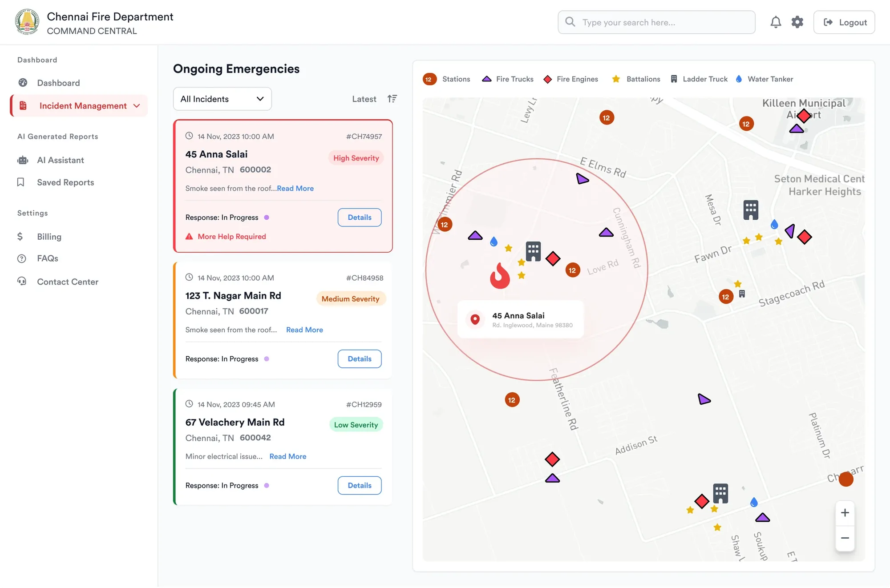Zoom out on the map

coord(845,538)
